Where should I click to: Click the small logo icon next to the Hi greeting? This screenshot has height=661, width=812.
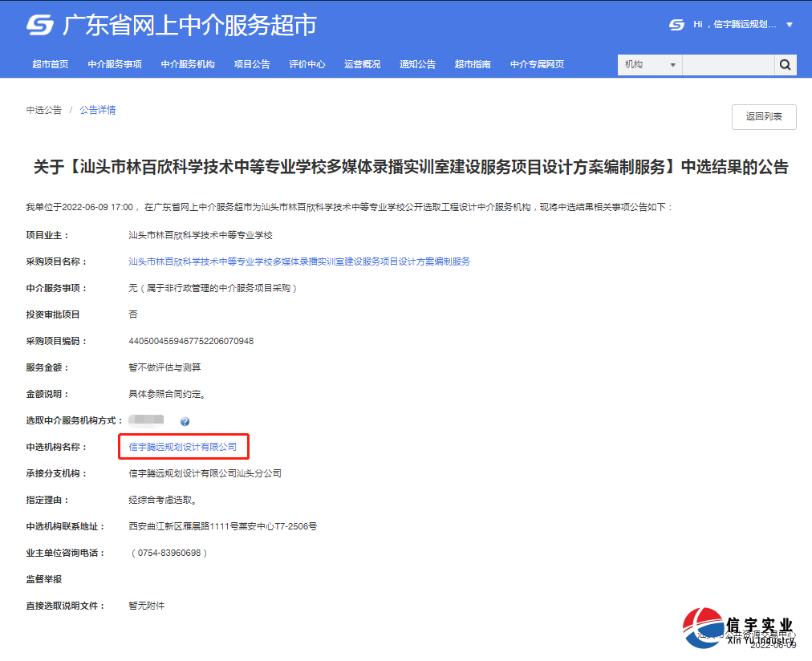(675, 25)
